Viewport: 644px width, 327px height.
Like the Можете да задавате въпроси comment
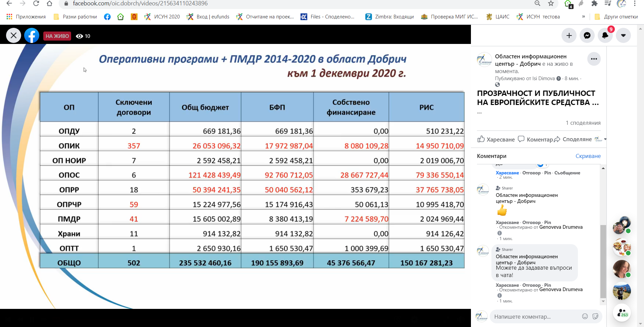[x=507, y=285]
